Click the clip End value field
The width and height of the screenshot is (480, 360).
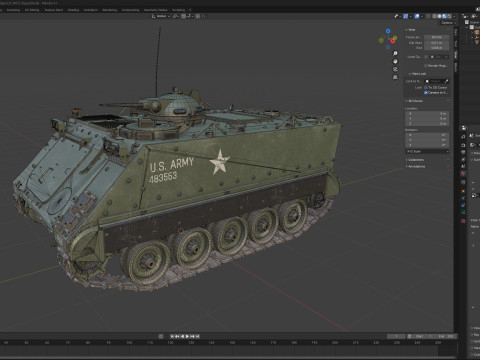pos(436,48)
